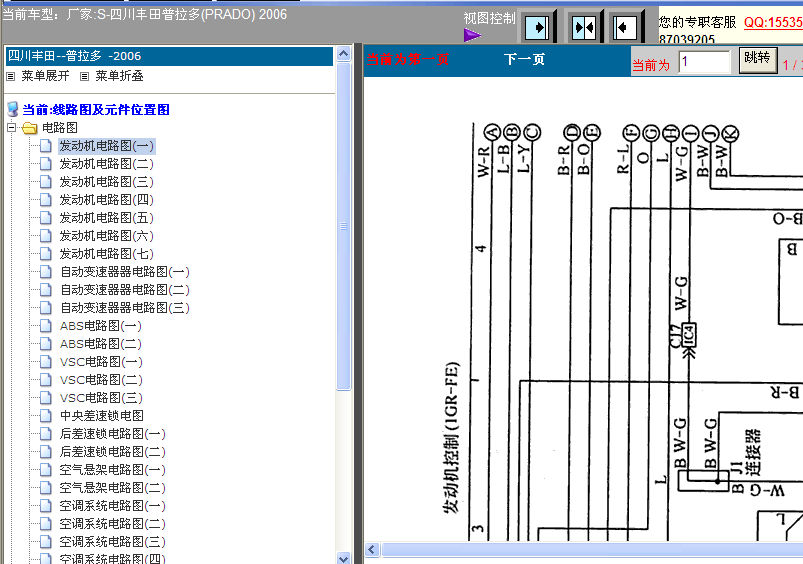Go to next page with 下一页
803x564 pixels.
[524, 59]
